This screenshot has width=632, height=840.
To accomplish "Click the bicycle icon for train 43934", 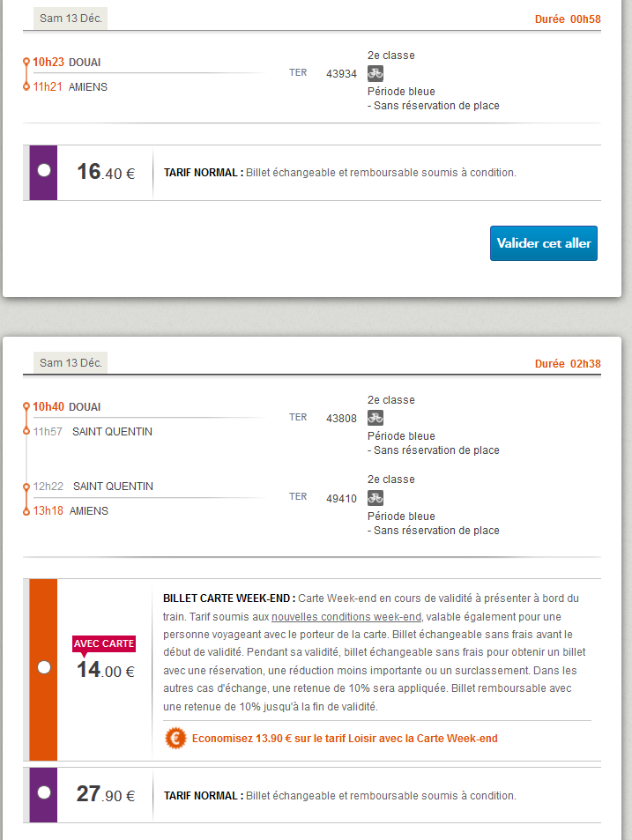I will pos(375,74).
